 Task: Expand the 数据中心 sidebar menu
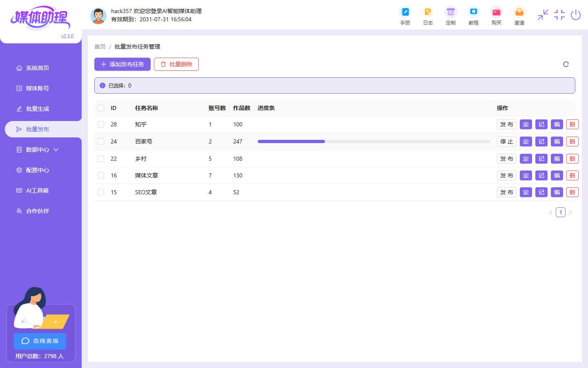coord(38,150)
